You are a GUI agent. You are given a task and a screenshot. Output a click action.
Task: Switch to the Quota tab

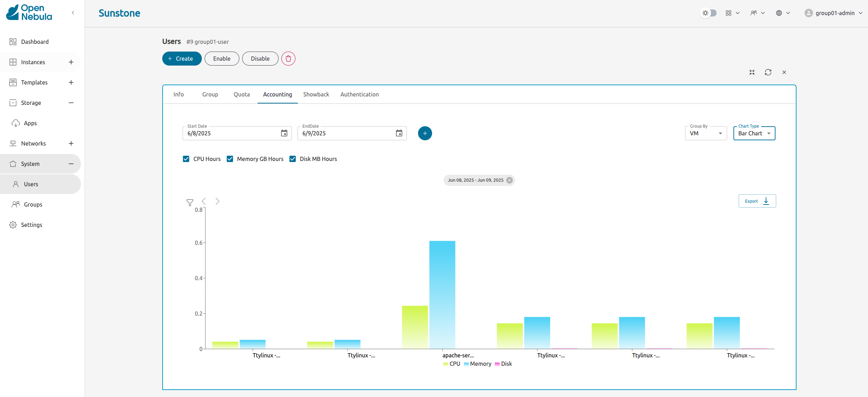(241, 94)
